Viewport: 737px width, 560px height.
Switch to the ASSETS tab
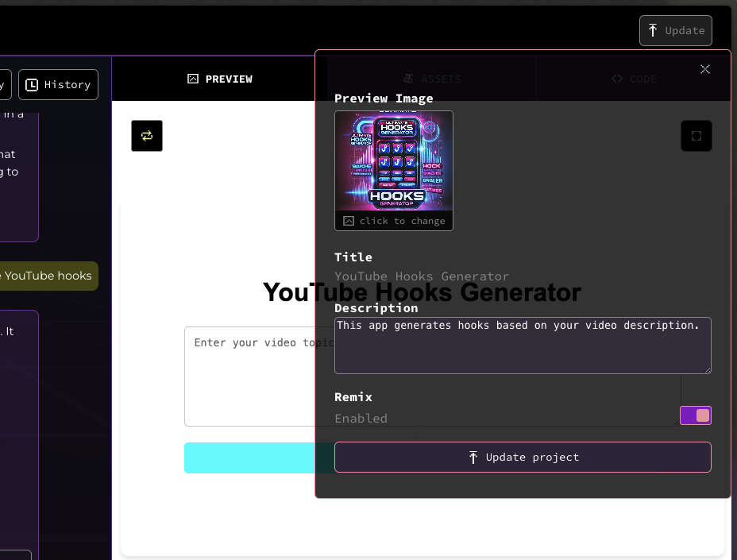(x=432, y=79)
